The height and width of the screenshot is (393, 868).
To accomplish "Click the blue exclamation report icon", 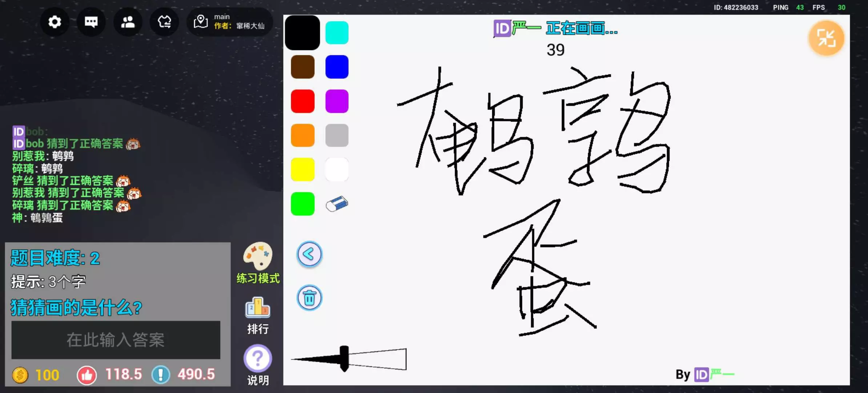I will point(161,375).
